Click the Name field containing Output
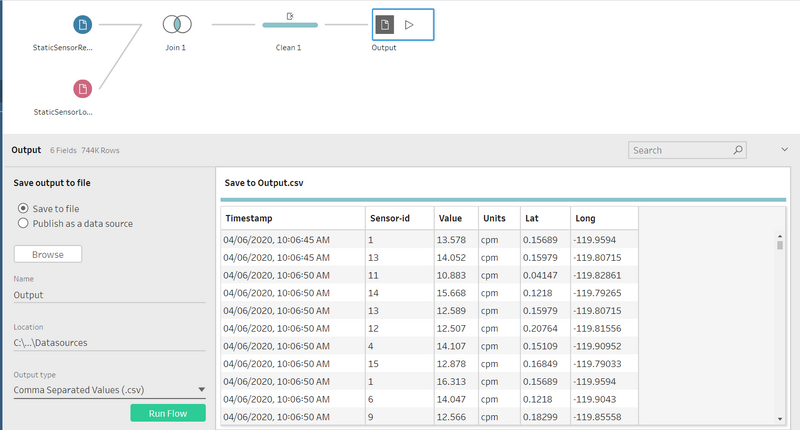The height and width of the screenshot is (430, 800). pyautogui.click(x=109, y=295)
